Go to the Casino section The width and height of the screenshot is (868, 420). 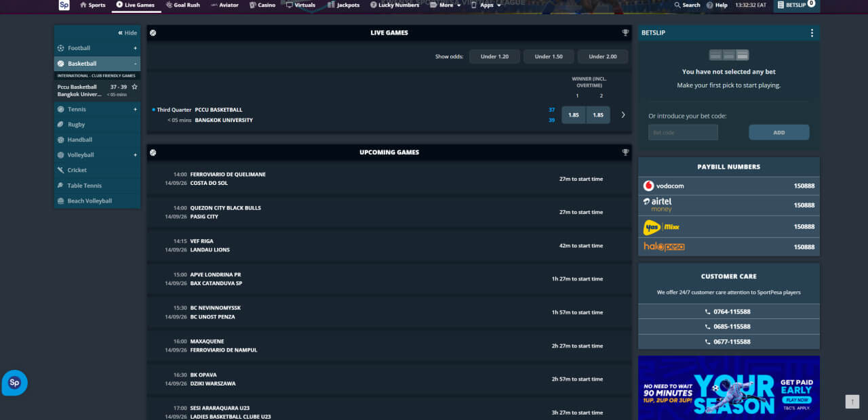click(262, 5)
